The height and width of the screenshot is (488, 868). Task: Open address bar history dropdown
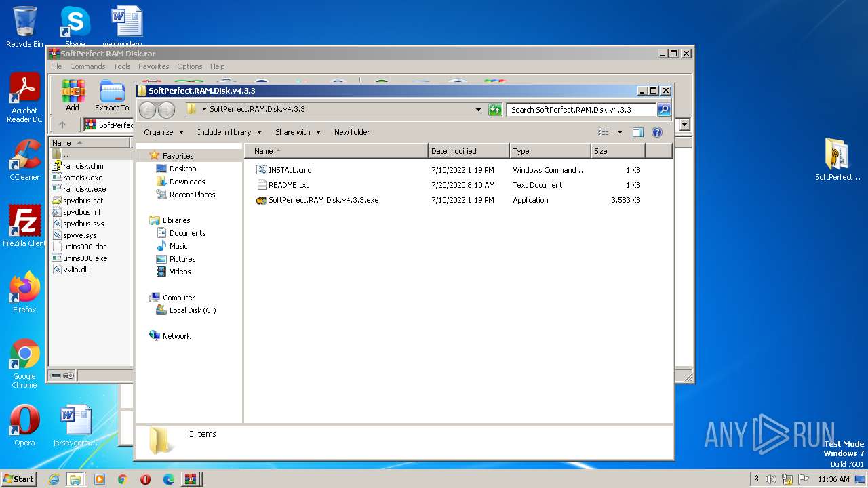478,110
